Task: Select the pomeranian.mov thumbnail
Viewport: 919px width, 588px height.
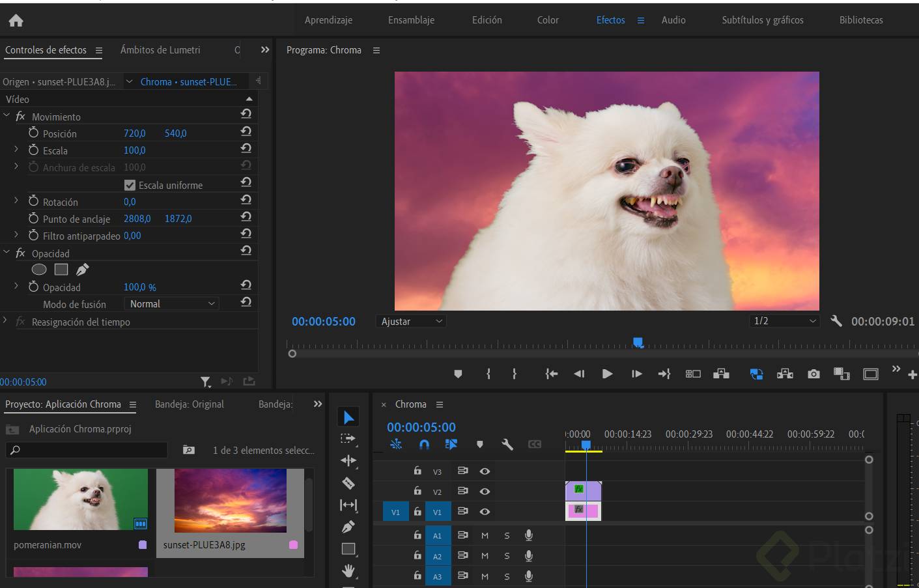Action: click(x=80, y=499)
